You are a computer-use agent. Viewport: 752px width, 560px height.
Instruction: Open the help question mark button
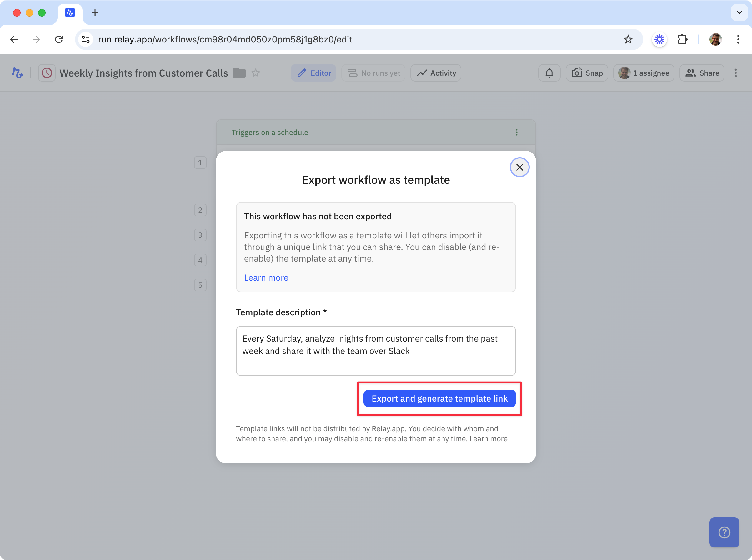724,532
